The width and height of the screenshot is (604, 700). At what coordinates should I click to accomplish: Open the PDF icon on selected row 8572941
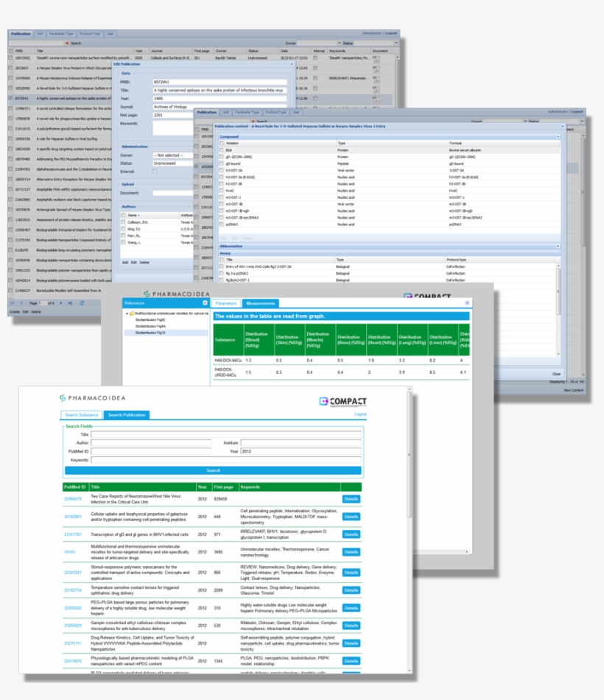click(x=376, y=99)
